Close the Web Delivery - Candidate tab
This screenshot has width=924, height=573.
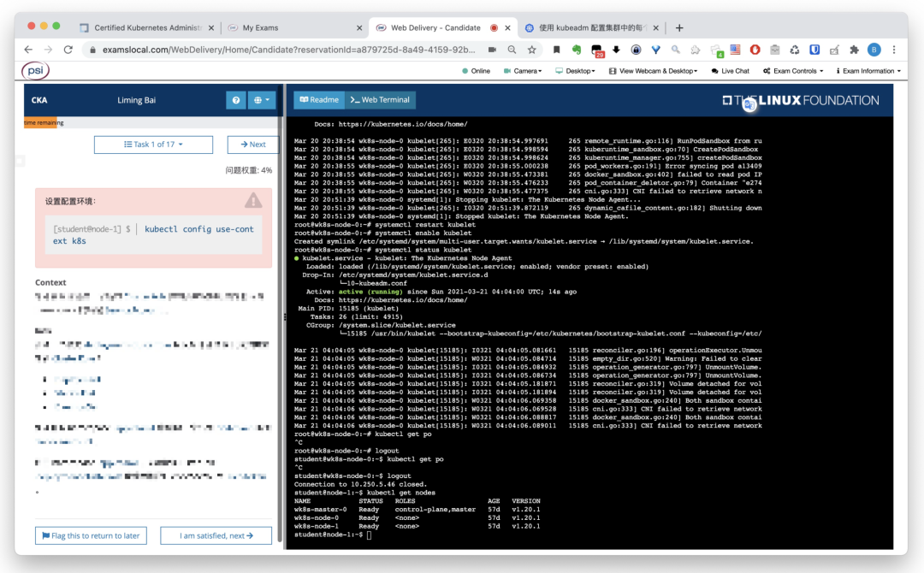click(507, 27)
